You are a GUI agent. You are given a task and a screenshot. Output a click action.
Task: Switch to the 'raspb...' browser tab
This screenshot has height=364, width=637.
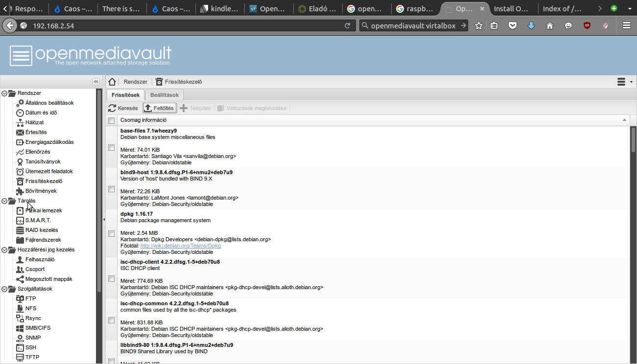click(x=415, y=9)
